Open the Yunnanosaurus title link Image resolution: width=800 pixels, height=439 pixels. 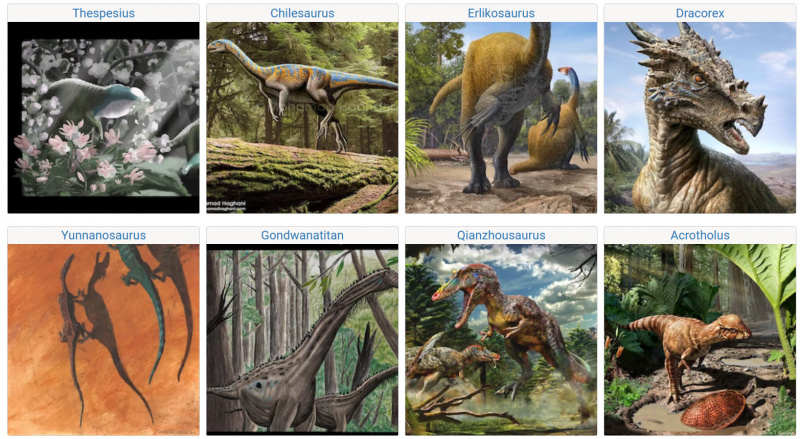click(x=103, y=235)
